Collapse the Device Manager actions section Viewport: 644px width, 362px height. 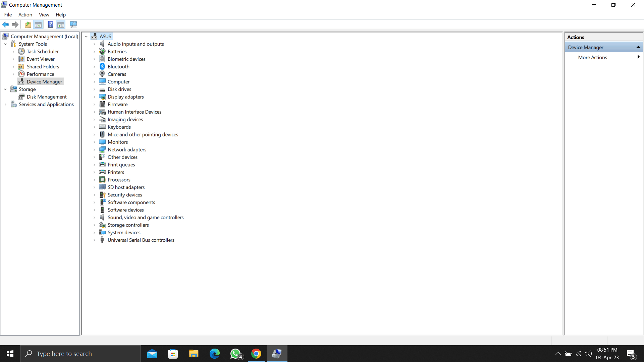[x=638, y=47]
